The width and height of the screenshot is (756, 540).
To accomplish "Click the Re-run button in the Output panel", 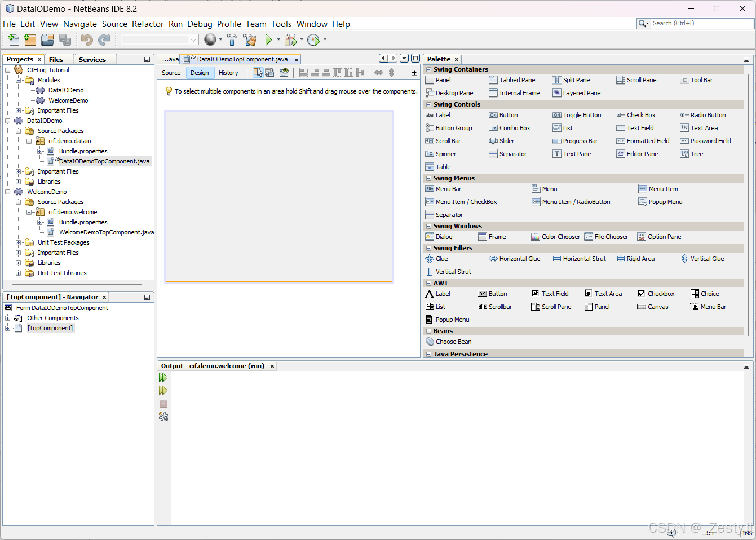I will point(163,377).
